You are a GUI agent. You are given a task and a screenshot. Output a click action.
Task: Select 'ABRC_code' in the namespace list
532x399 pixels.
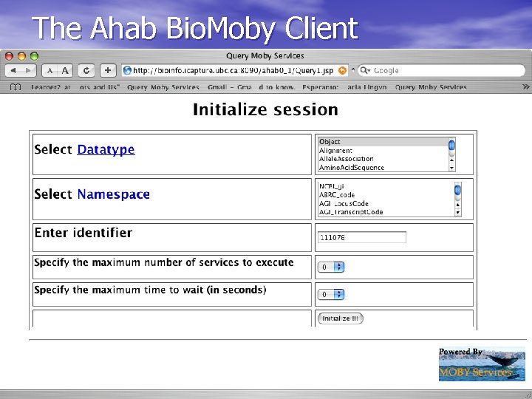pos(386,195)
